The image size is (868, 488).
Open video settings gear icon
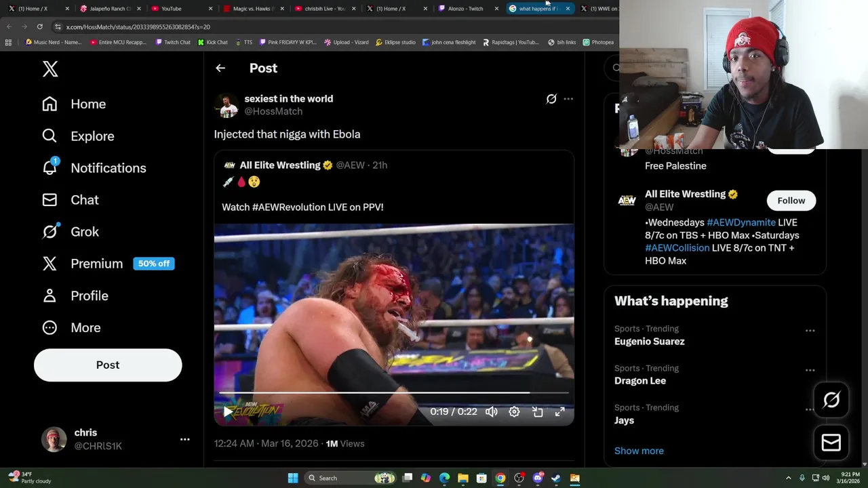tap(514, 411)
